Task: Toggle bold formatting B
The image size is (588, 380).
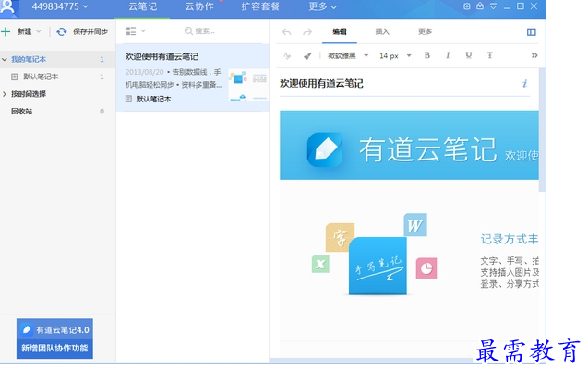Action: (x=427, y=55)
